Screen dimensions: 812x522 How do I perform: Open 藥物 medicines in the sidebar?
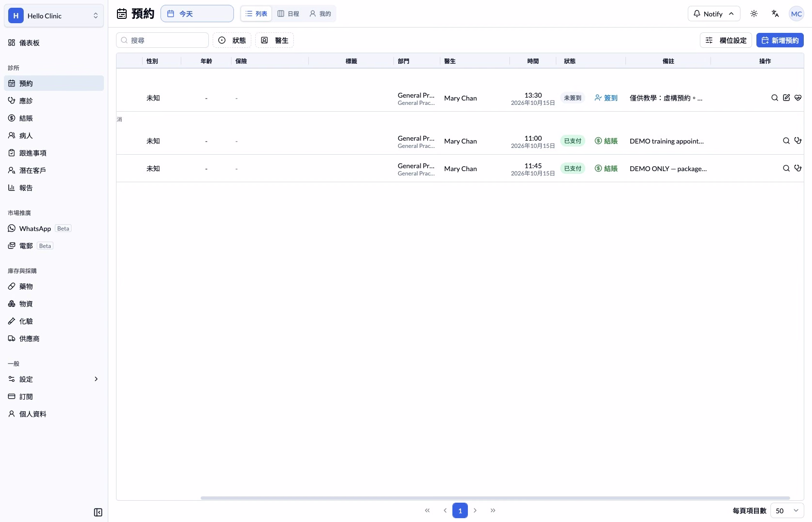pyautogui.click(x=54, y=286)
